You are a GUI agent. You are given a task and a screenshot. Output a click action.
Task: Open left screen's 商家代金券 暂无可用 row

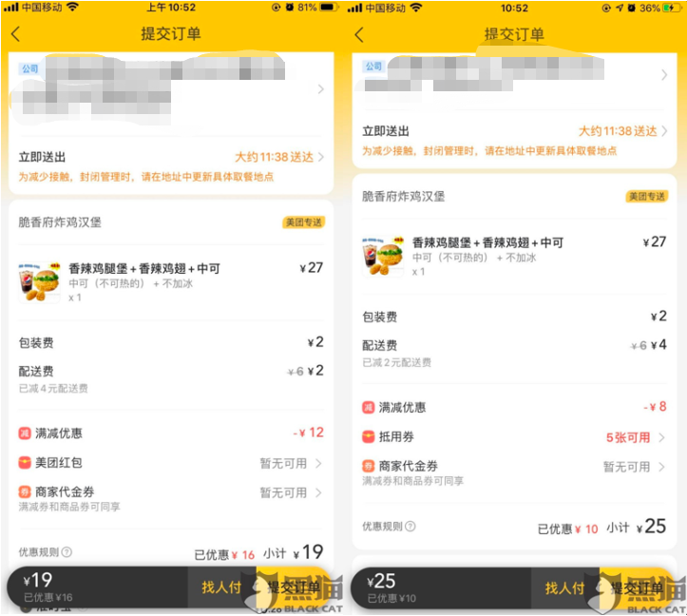pyautogui.click(x=171, y=497)
